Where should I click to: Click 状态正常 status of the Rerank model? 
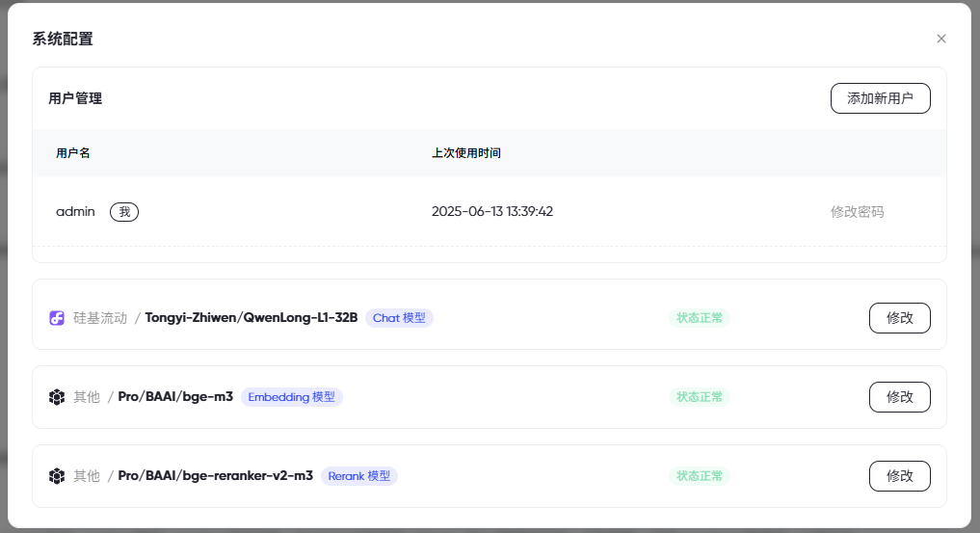pyautogui.click(x=700, y=476)
